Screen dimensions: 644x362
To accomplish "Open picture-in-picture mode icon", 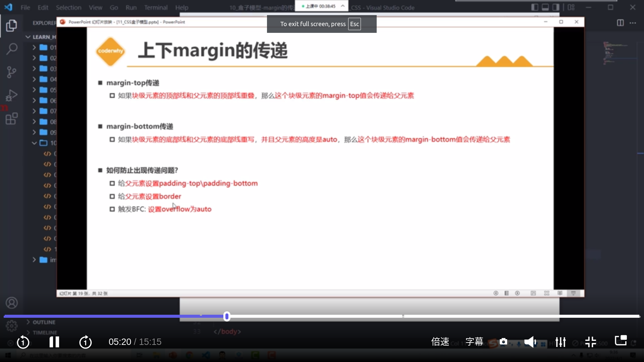I will [x=621, y=341].
